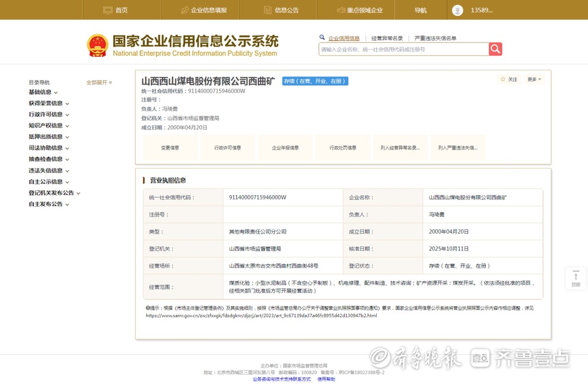The height and width of the screenshot is (389, 588).
Task: Expand 行政许可信息 in the sidebar
Action: (49, 114)
